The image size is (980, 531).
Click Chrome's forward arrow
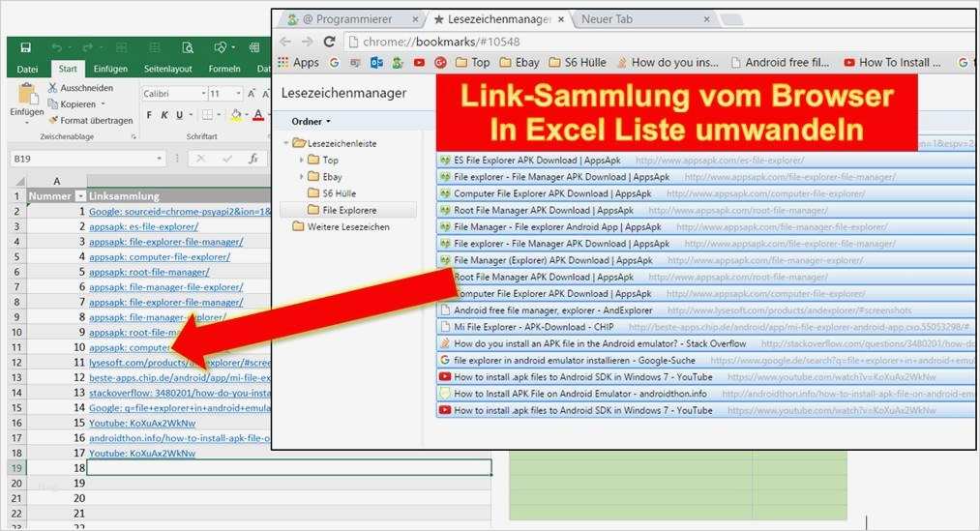click(308, 42)
